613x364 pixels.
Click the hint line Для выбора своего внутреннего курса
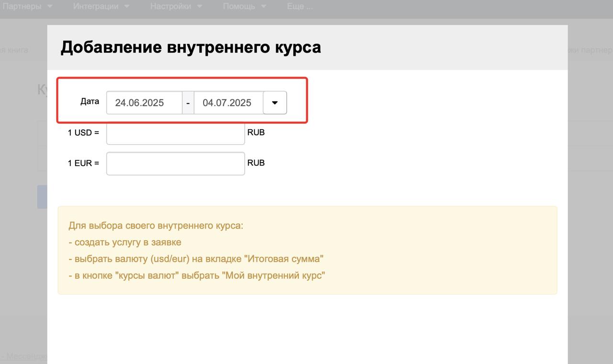pos(156,225)
